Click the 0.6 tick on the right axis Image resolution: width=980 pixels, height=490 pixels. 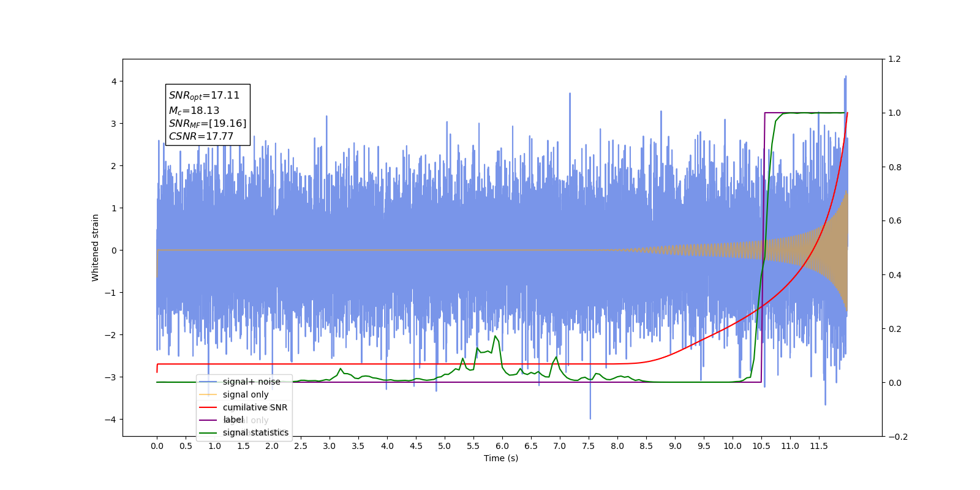[x=894, y=221]
